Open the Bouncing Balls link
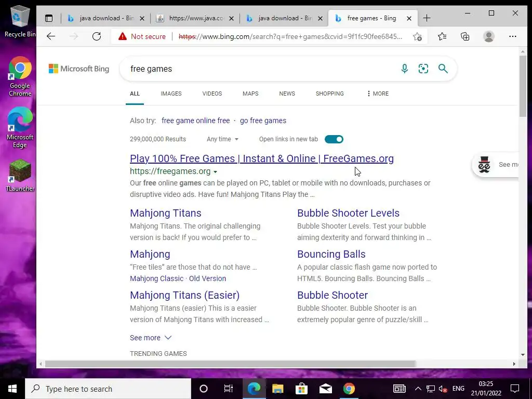The width and height of the screenshot is (532, 399). pos(331,254)
